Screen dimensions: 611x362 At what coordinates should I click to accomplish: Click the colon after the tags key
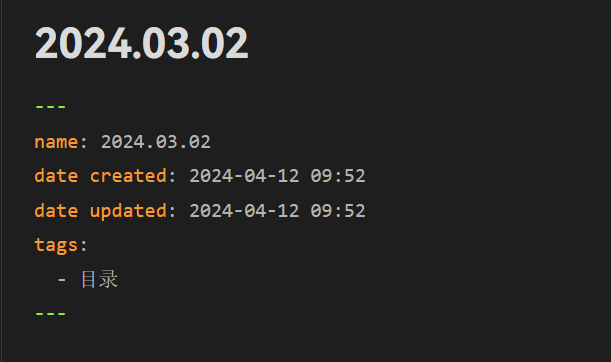click(x=84, y=246)
